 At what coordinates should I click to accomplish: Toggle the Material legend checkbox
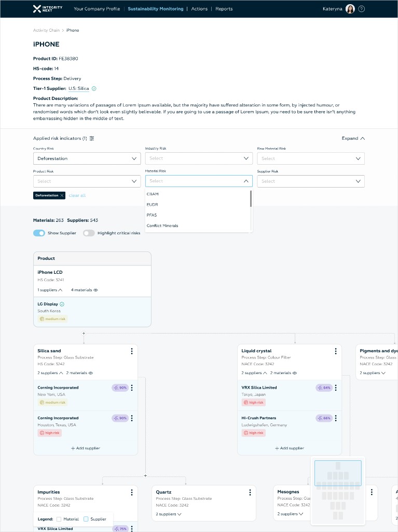coord(59,519)
